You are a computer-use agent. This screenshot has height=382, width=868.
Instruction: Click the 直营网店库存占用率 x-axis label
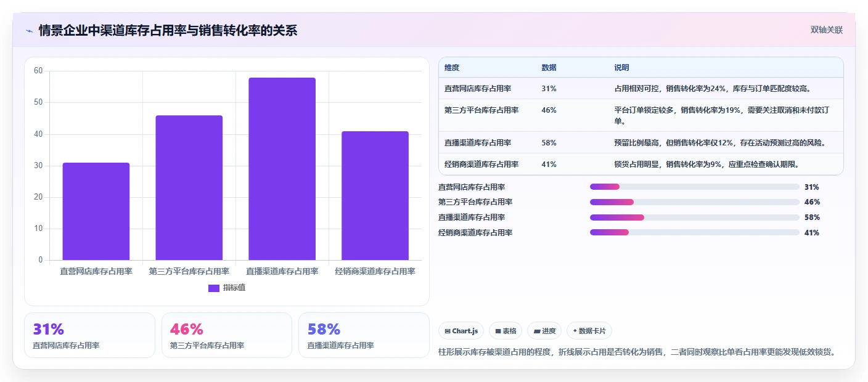tap(96, 271)
